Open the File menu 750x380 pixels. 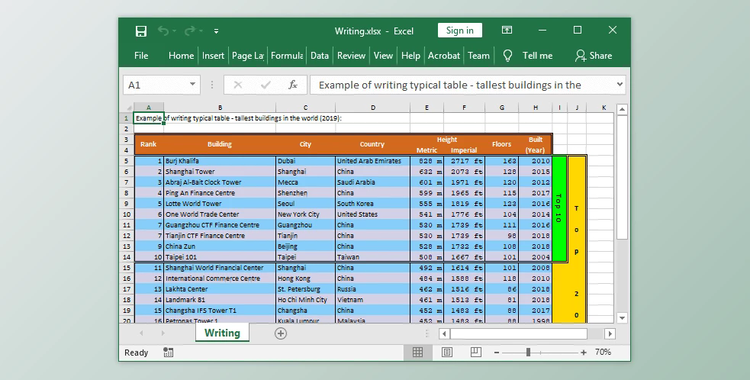tap(141, 56)
